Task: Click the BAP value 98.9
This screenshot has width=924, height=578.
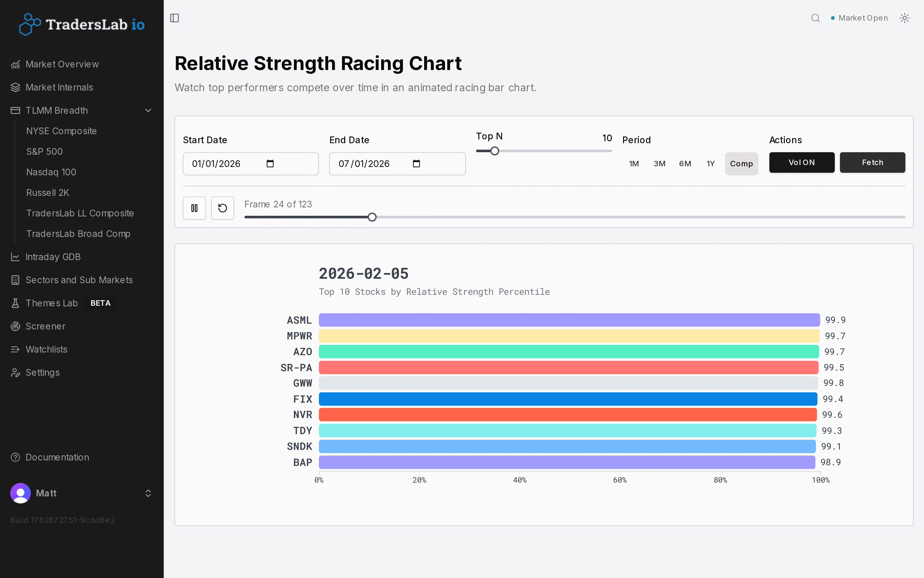Action: pos(830,462)
